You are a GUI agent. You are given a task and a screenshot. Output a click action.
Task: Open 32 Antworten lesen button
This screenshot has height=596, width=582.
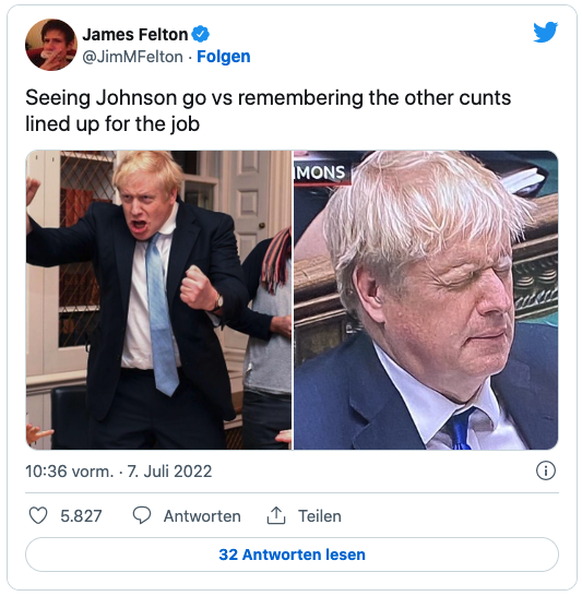tap(292, 554)
